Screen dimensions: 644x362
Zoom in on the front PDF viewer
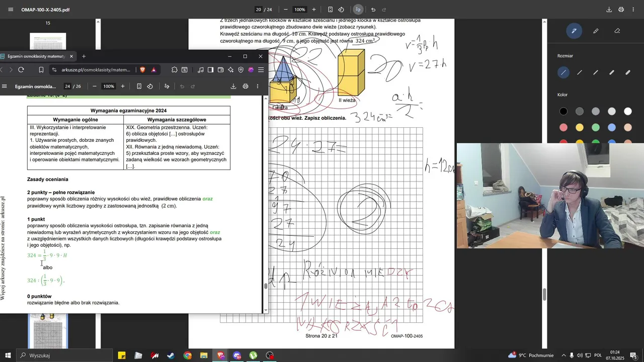[123, 86]
